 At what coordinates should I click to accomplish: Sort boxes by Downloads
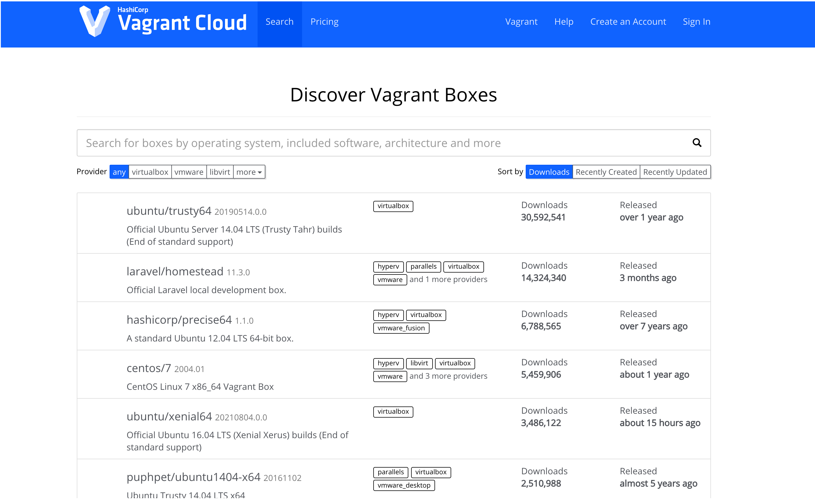(x=549, y=172)
